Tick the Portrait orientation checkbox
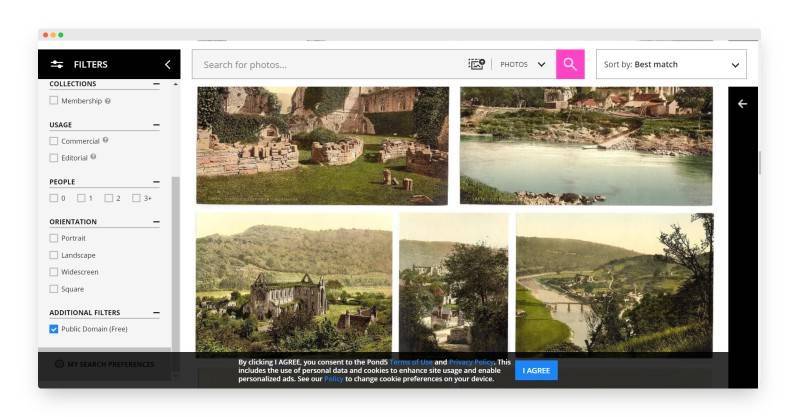Viewport: 799px width, 417px height. (x=54, y=238)
